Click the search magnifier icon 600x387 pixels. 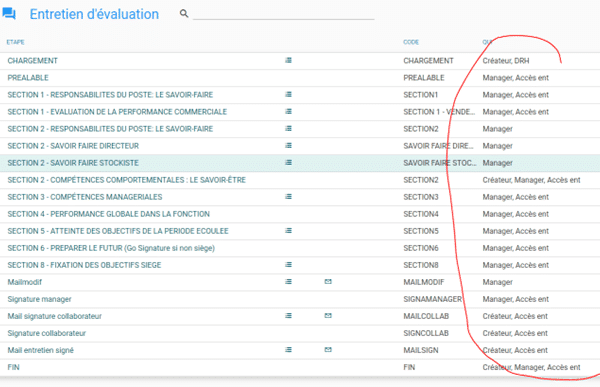point(184,13)
